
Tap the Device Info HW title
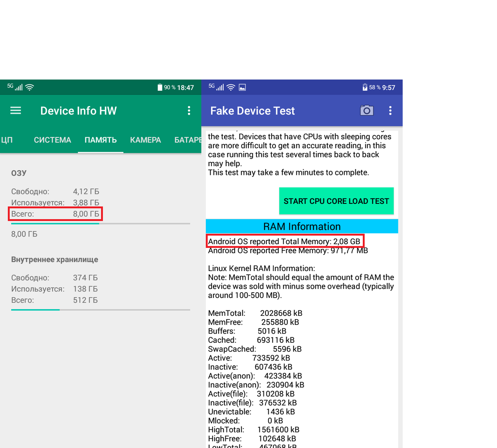(79, 111)
